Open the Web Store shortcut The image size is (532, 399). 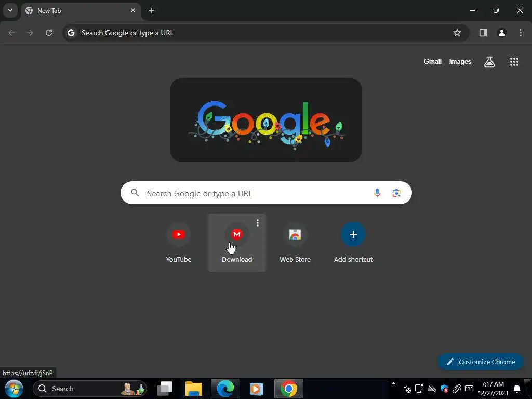click(x=295, y=243)
